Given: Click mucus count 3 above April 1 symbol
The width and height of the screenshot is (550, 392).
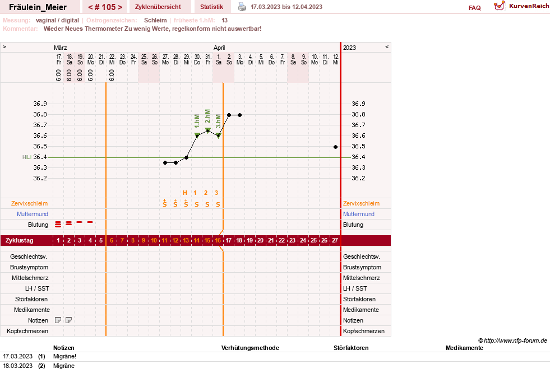Looking at the screenshot, I should coord(216,193).
